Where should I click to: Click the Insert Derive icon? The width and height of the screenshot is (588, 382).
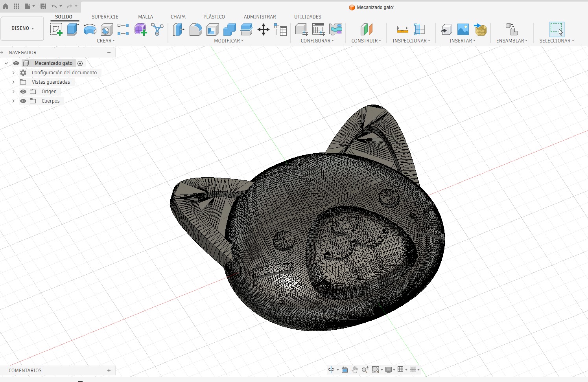pos(446,29)
